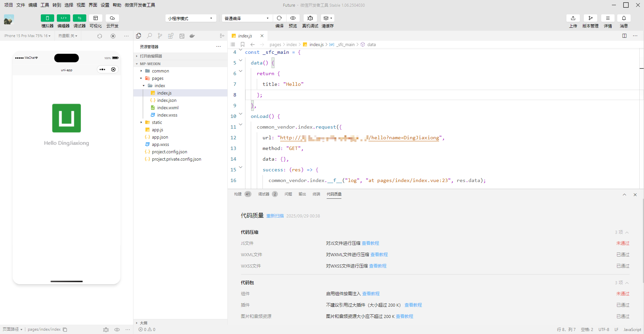The height and width of the screenshot is (334, 644).
Task: Start real device debugging icon
Action: pyautogui.click(x=310, y=18)
